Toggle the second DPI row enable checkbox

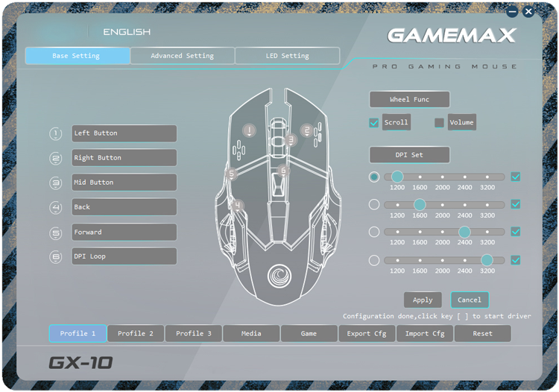click(x=516, y=204)
